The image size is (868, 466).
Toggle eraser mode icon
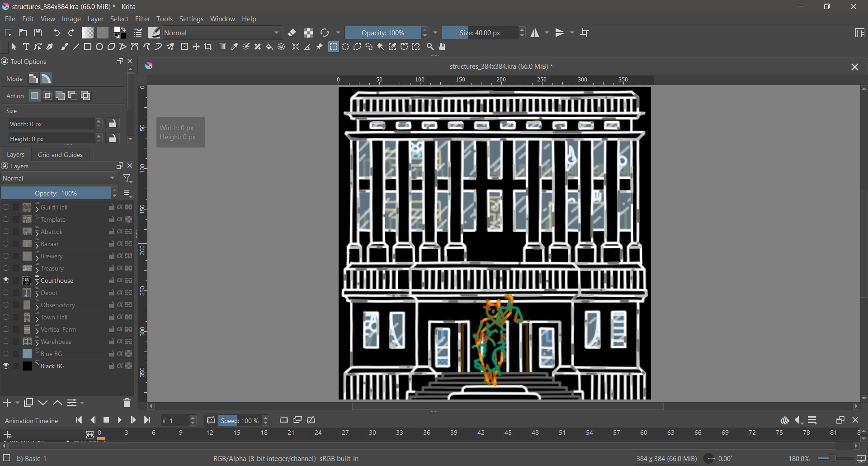pyautogui.click(x=292, y=33)
